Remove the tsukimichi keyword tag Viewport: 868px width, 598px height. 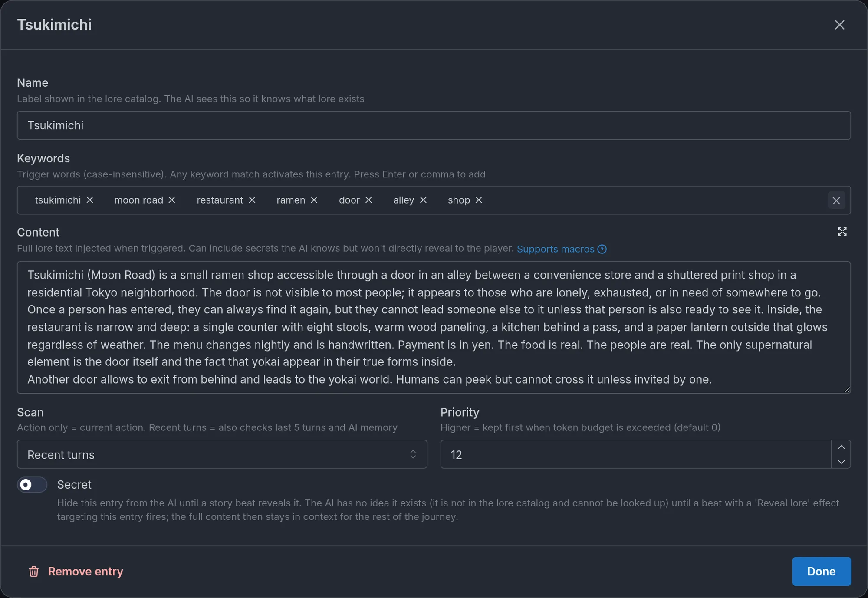[90, 200]
